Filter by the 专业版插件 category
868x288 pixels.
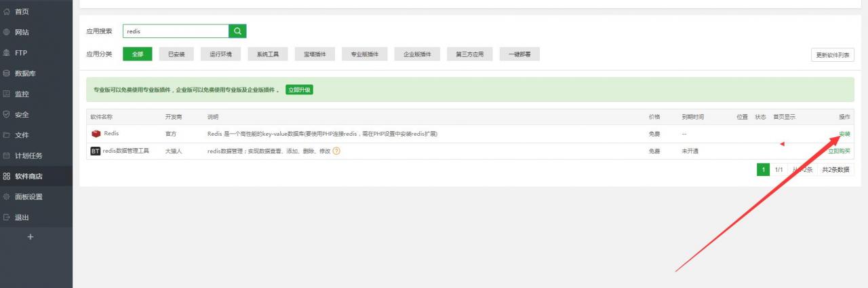click(365, 54)
